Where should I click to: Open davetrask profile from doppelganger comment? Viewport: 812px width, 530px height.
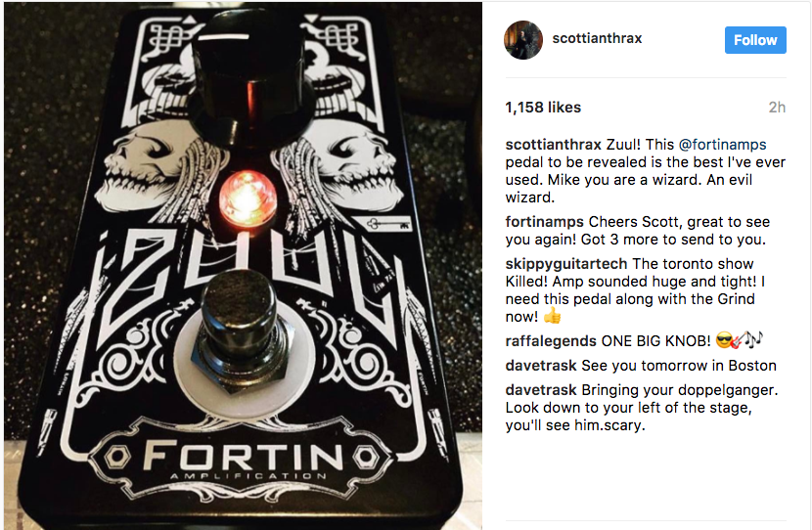(541, 390)
